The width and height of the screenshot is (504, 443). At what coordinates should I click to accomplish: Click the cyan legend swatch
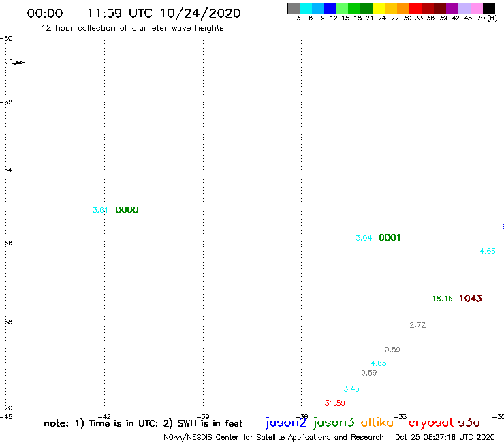306,8
